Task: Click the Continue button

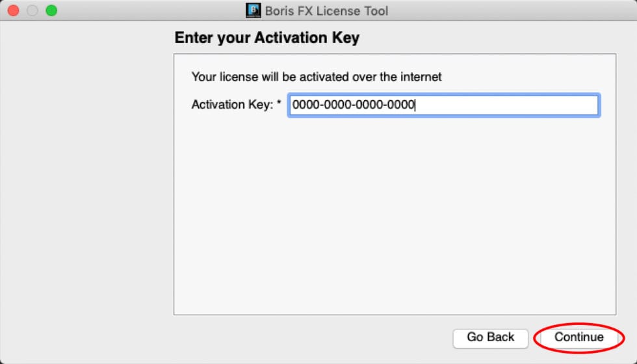Action: [578, 337]
